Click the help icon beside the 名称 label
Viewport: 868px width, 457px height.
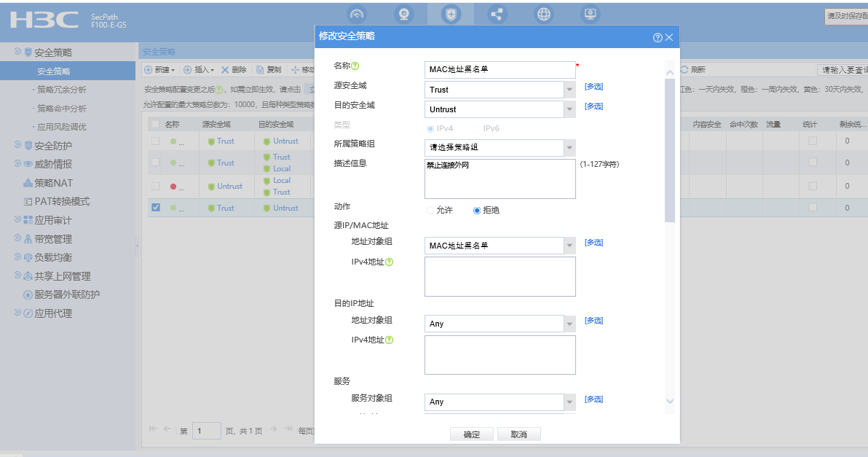[355, 66]
